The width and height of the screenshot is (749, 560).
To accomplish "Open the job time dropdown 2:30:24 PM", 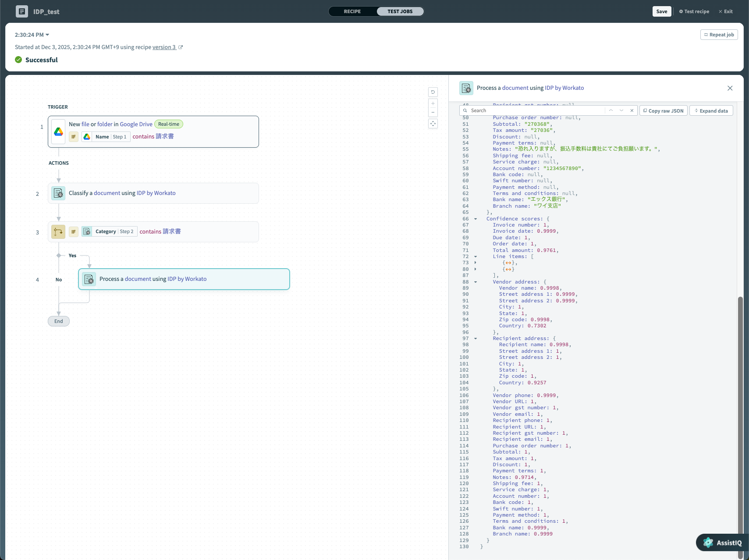I will [32, 35].
